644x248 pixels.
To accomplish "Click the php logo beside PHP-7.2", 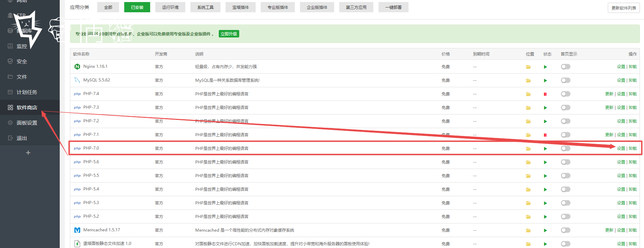I will point(77,121).
